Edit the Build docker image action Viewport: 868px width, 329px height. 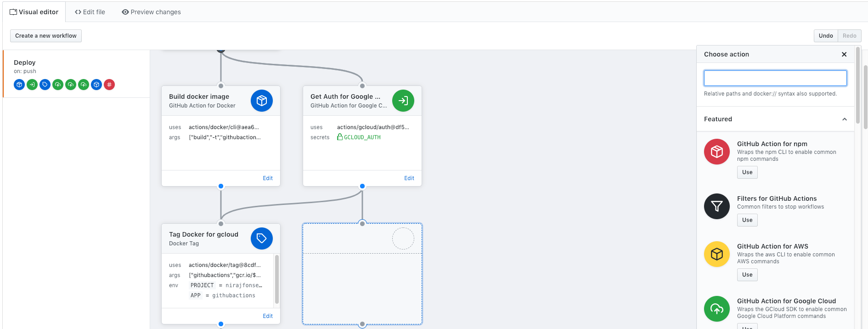click(x=268, y=178)
